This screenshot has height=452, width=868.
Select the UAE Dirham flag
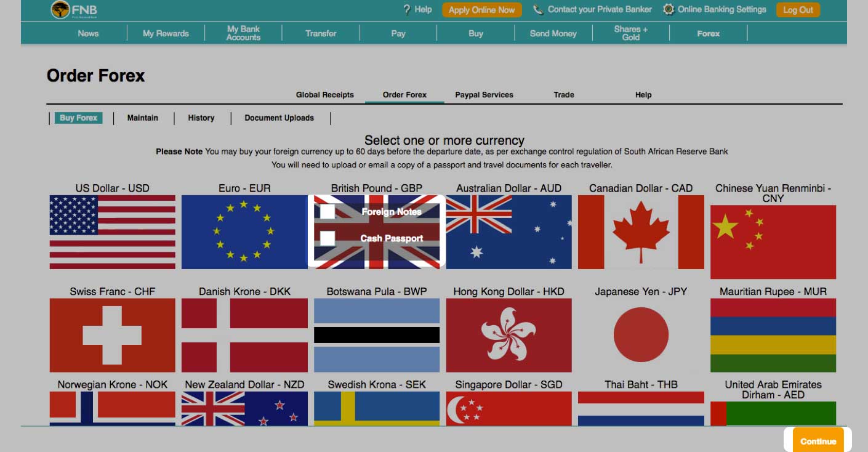click(773, 413)
